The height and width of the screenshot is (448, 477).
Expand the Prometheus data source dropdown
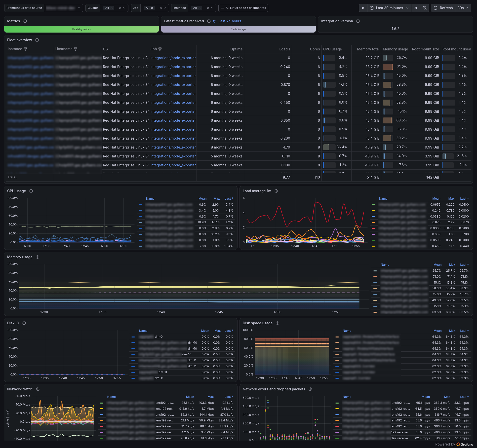[64, 8]
